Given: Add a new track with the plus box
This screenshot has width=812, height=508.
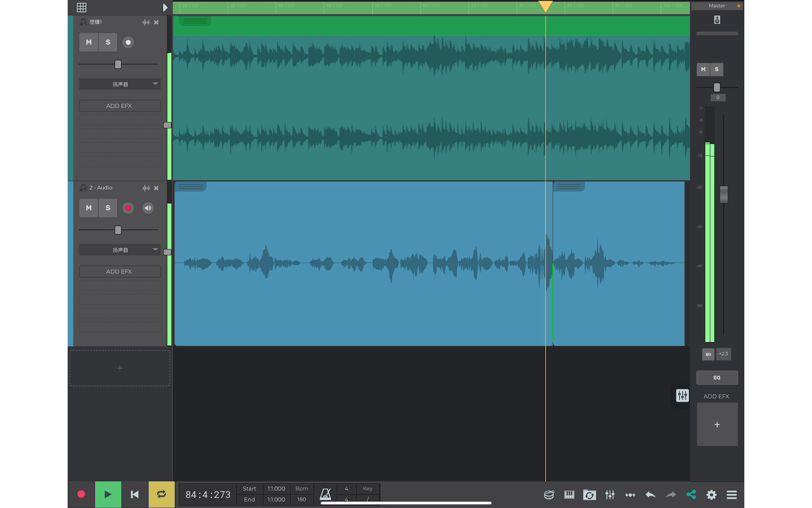Looking at the screenshot, I should [x=119, y=368].
